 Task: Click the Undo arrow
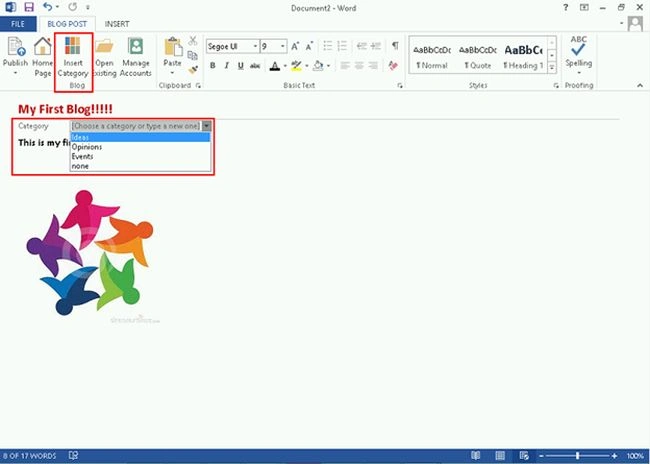48,7
